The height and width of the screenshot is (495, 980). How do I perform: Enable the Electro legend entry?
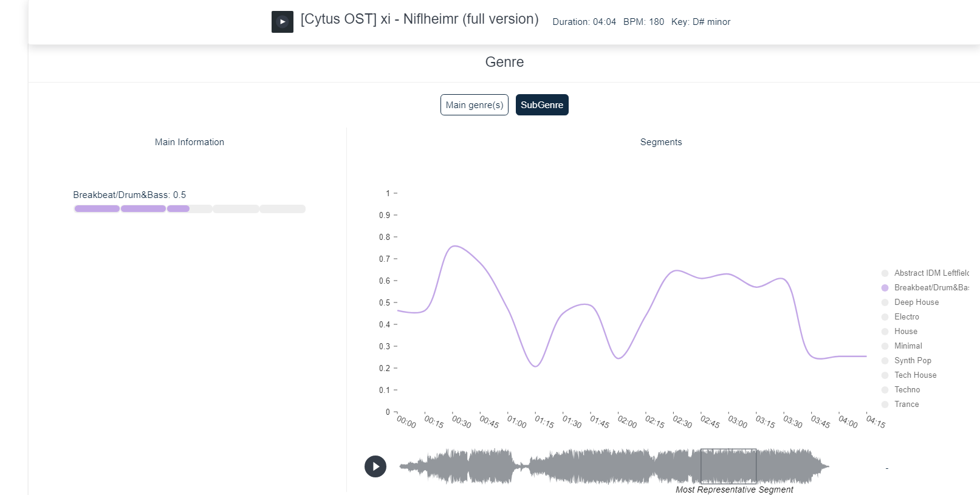point(906,317)
